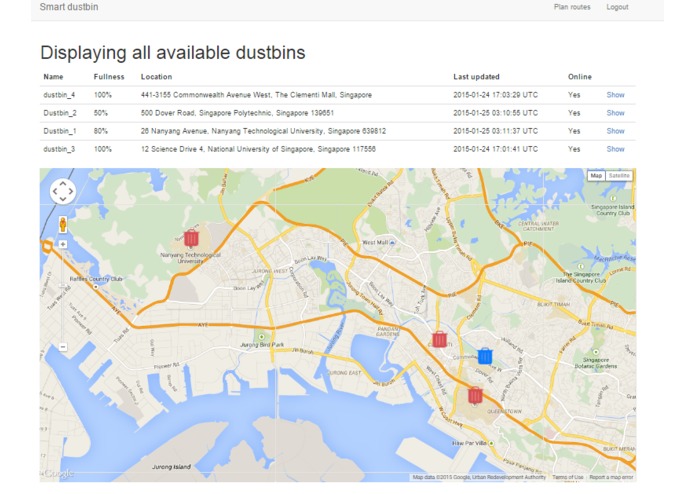Click the 50% fullness value
Image resolution: width=695 pixels, height=494 pixels.
(x=101, y=113)
